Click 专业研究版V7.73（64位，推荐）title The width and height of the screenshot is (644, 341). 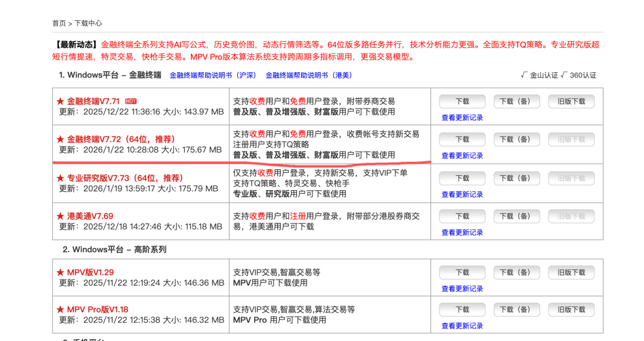pos(125,178)
